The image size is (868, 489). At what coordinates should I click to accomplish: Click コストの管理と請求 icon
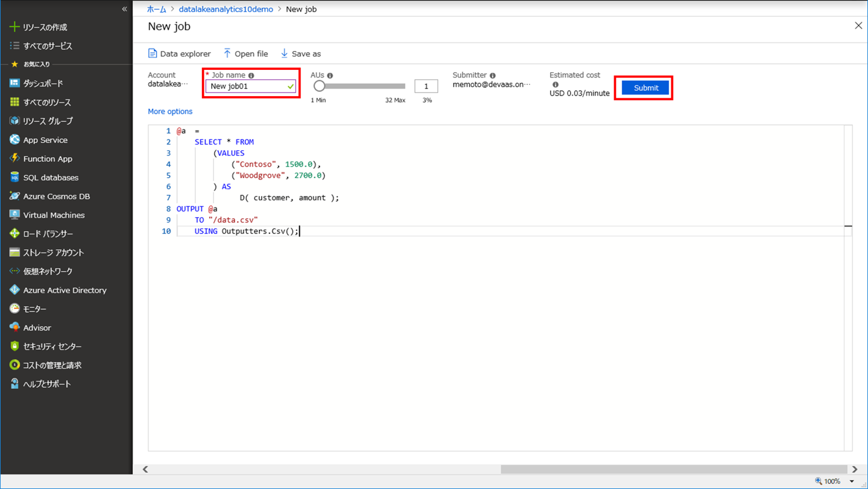[x=15, y=365]
